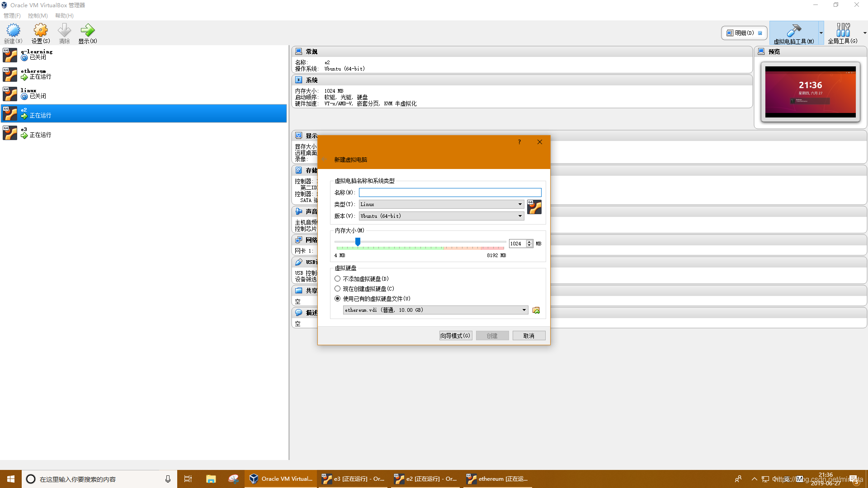Click the 新建 (New) toolbar icon
This screenshot has width=868, height=488.
pyautogui.click(x=13, y=30)
